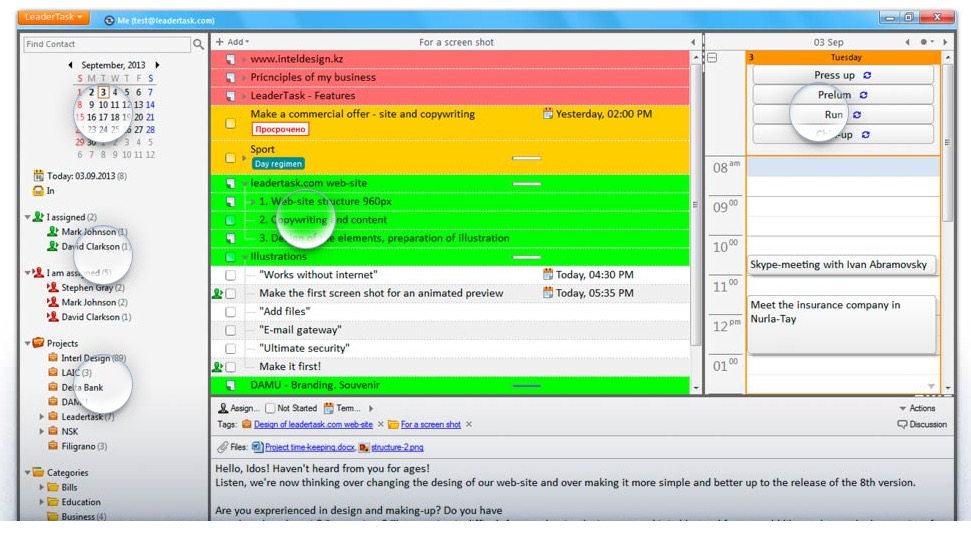The width and height of the screenshot is (971, 534).
Task: Click the calendar icon beside Yesterday, 02:00 PM
Action: coord(547,113)
